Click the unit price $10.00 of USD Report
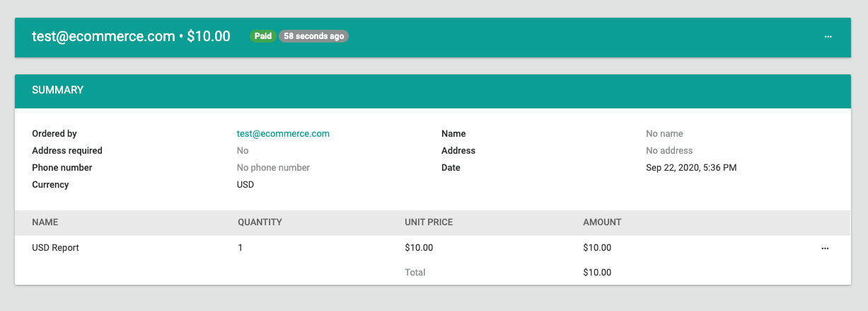The width and height of the screenshot is (868, 311). 419,248
